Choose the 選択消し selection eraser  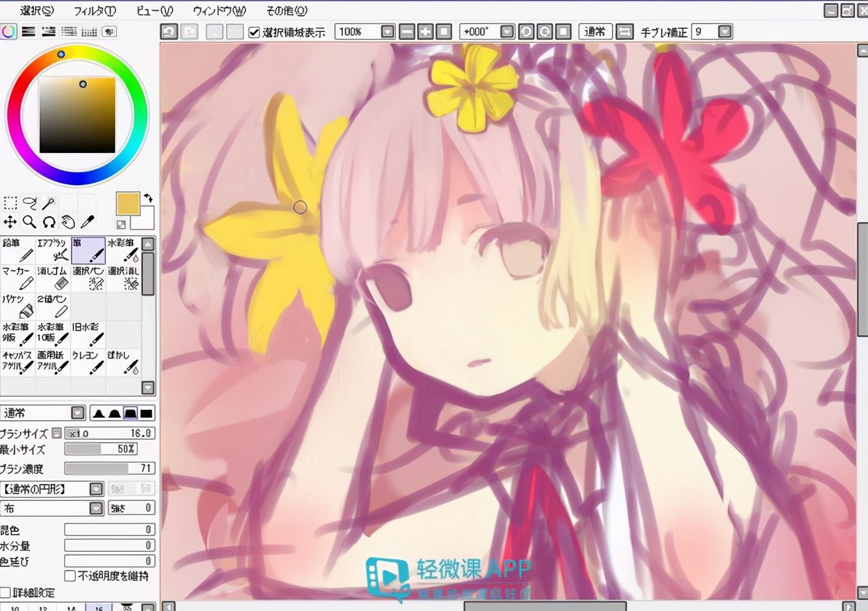(x=123, y=278)
